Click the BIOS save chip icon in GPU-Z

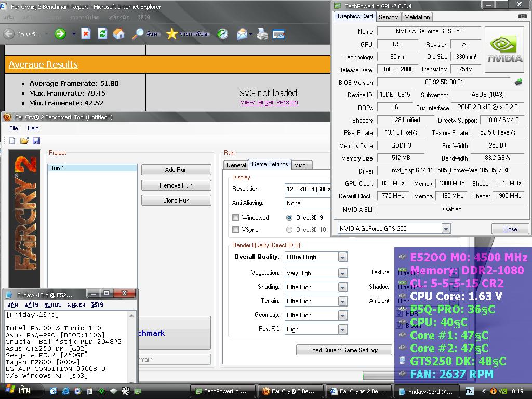coord(518,82)
